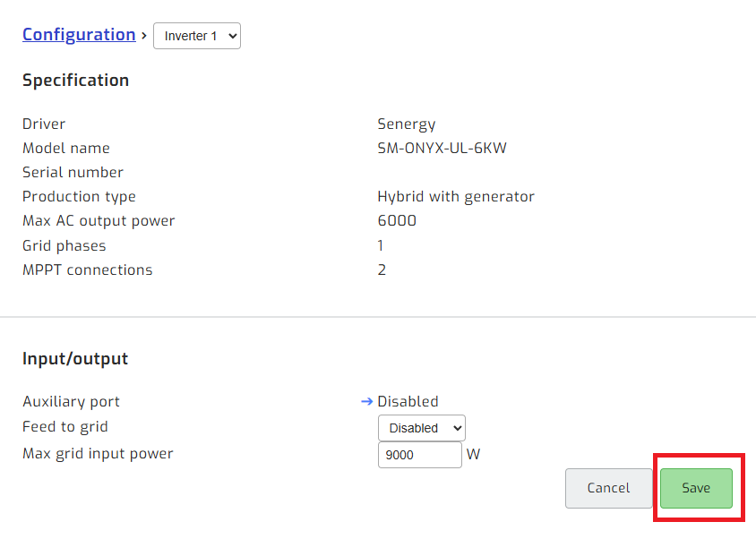The image size is (756, 539).
Task: Click the SM-ONYX-UL-6KW model name
Action: coord(442,148)
